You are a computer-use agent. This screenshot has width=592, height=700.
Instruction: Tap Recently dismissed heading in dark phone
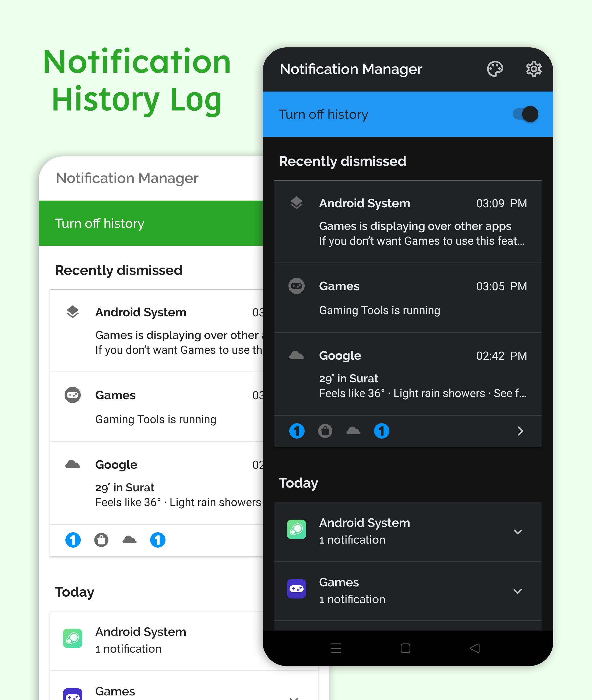[x=343, y=162]
